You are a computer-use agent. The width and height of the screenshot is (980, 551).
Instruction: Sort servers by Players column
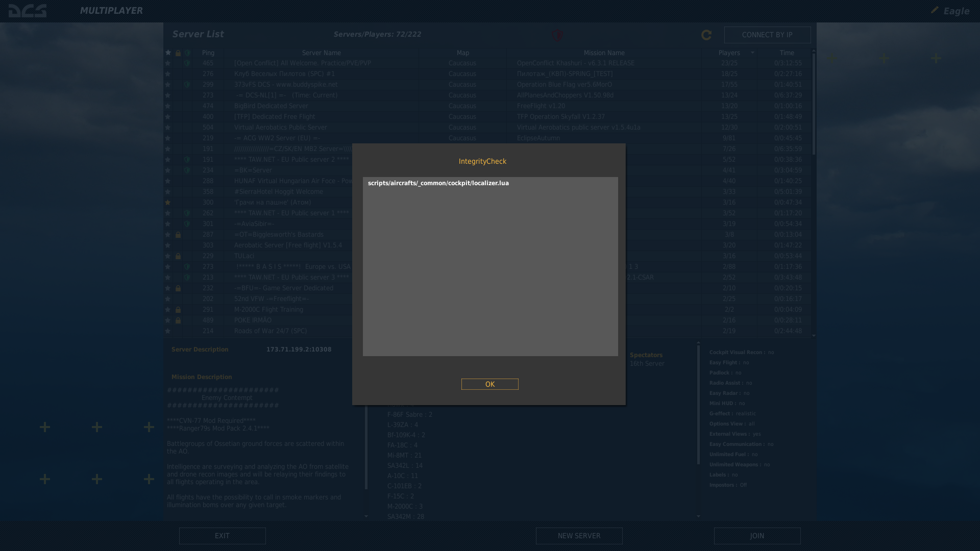pos(729,53)
